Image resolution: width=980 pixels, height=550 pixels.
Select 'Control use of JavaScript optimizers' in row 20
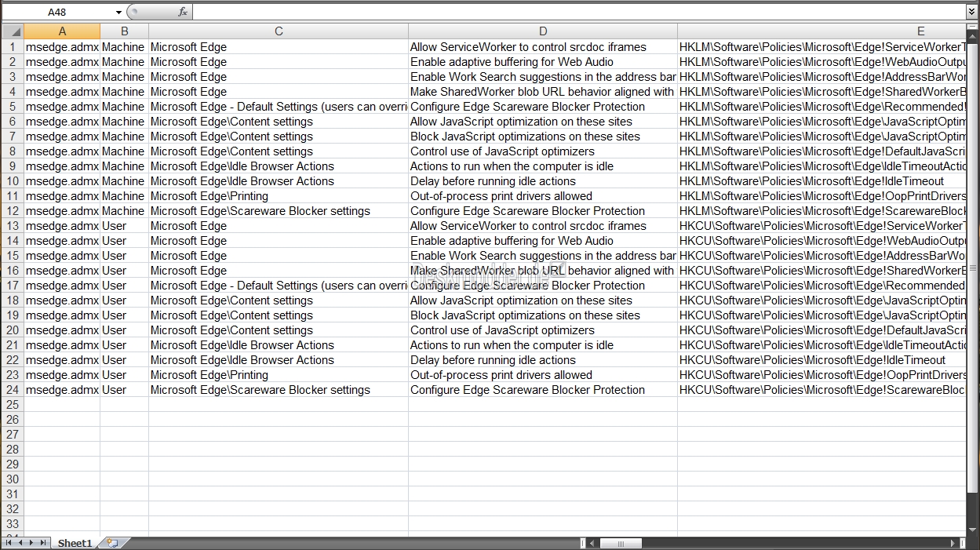pyautogui.click(x=543, y=330)
